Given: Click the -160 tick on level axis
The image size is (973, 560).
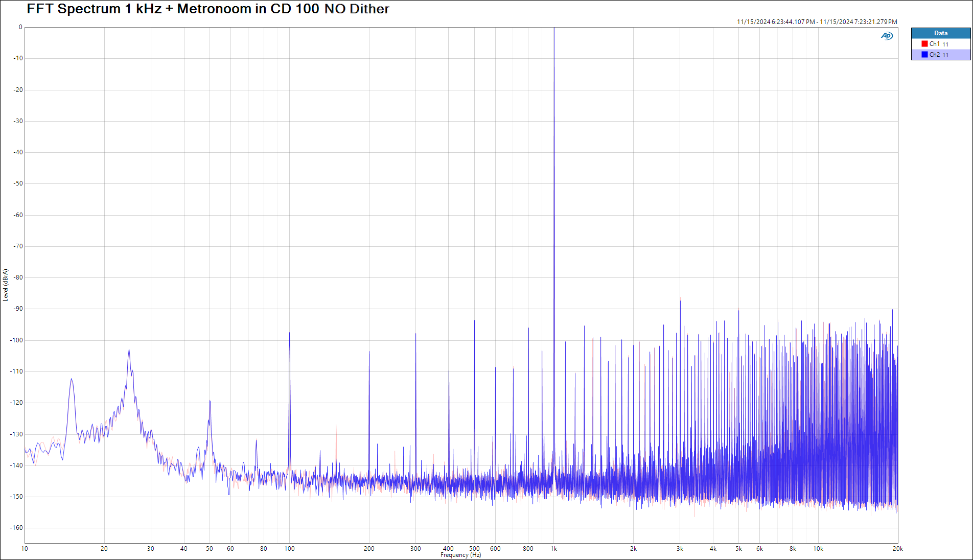Looking at the screenshot, I should (17, 528).
